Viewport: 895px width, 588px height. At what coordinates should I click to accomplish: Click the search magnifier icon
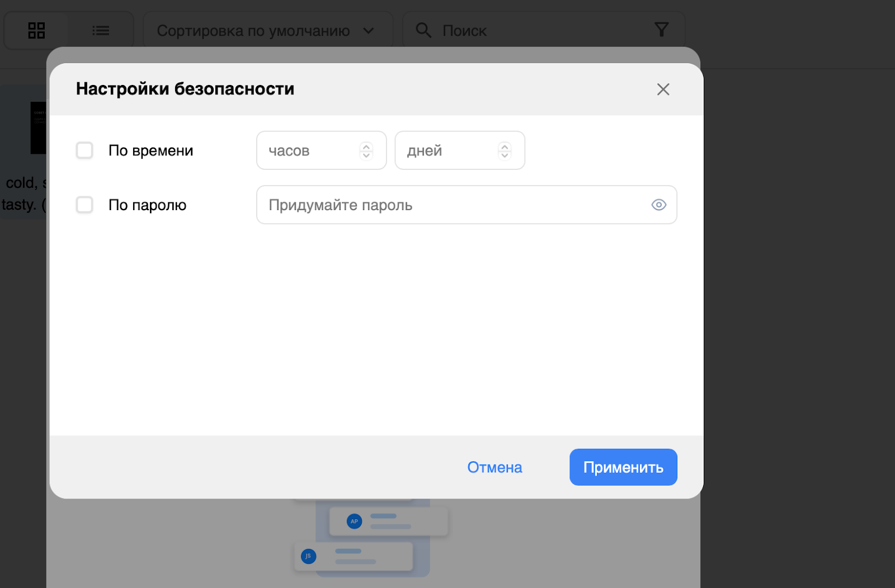423,30
